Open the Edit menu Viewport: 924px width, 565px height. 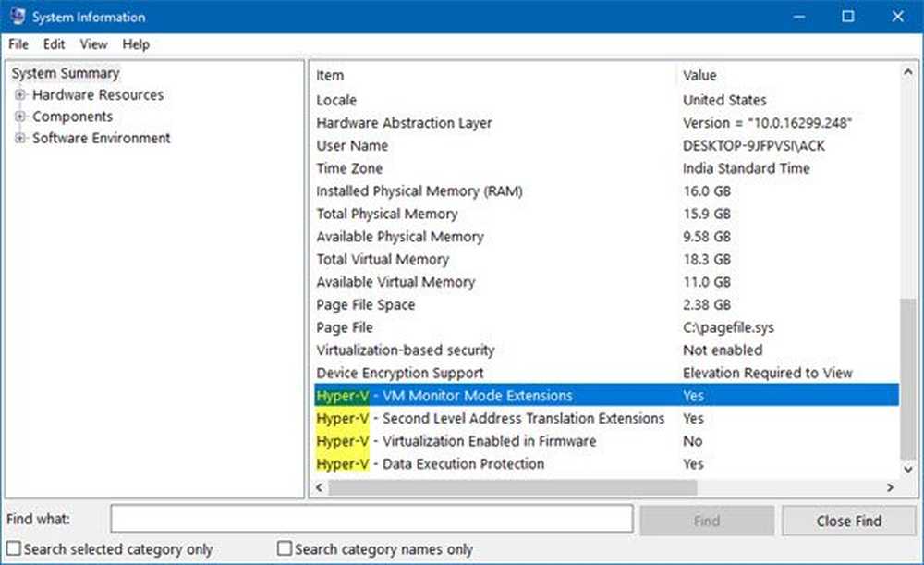tap(54, 43)
